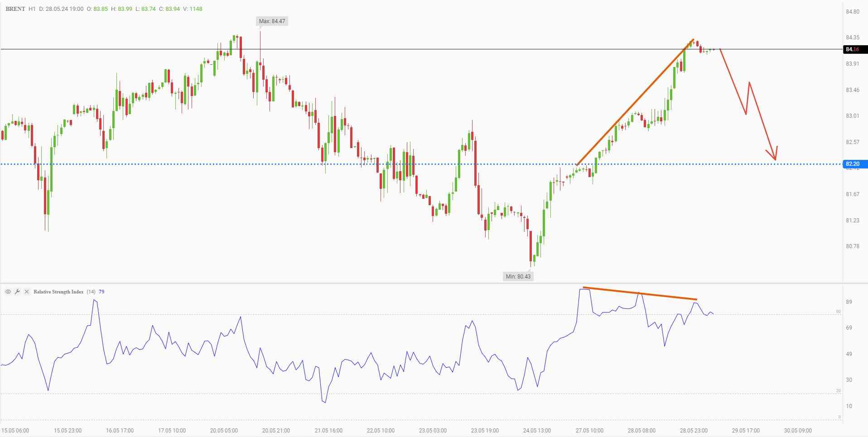Open RSI settings with the wrench icon
The image size is (868, 437).
tap(17, 292)
